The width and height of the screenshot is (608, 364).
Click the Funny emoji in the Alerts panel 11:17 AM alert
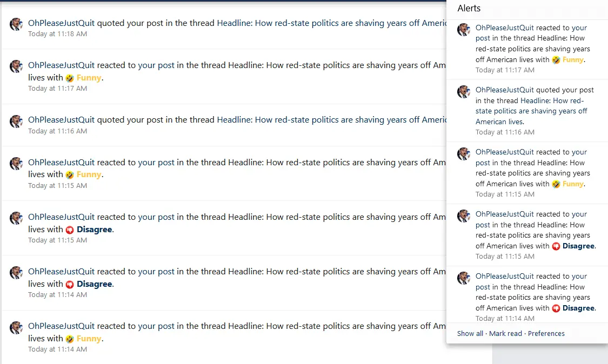(x=556, y=60)
